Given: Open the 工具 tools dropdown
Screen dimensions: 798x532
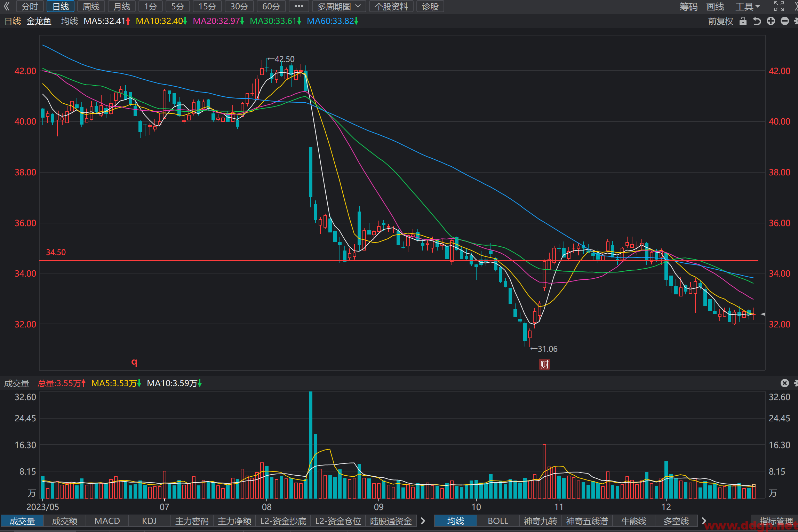Looking at the screenshot, I should [748, 6].
